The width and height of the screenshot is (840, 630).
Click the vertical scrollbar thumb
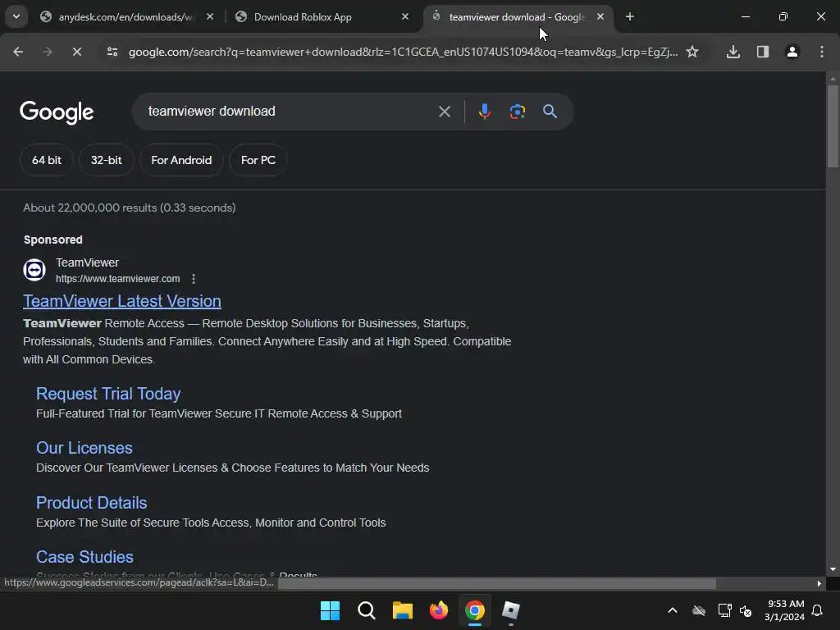(x=833, y=127)
